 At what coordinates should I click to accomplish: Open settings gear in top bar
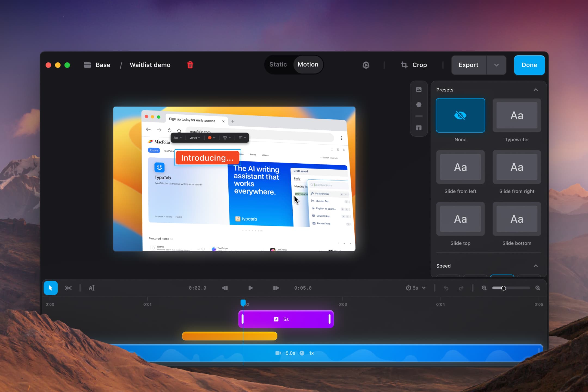(366, 65)
